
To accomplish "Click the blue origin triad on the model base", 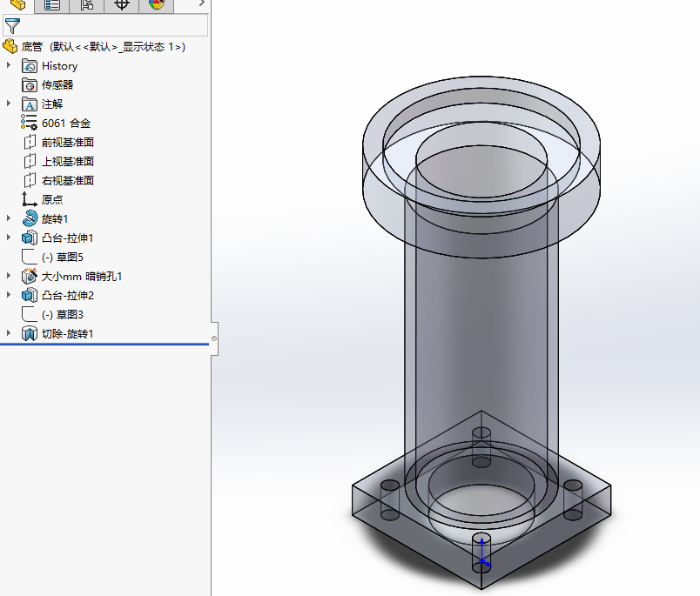I will point(483,553).
